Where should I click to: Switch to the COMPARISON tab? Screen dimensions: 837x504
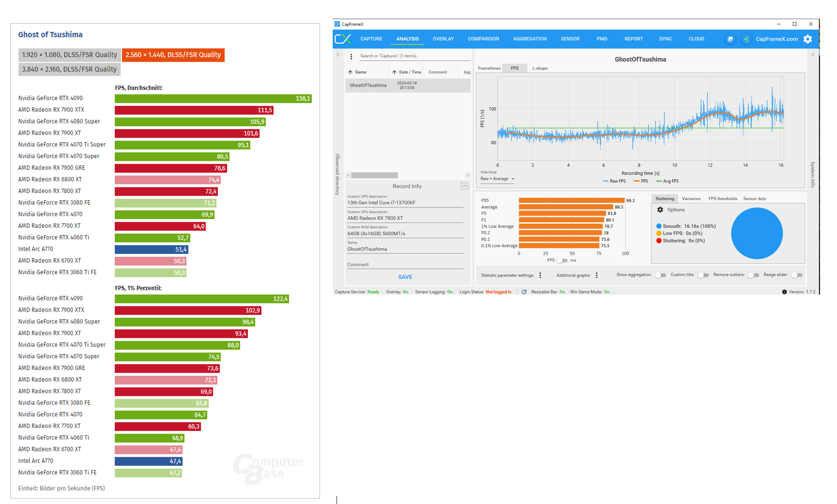coord(484,39)
